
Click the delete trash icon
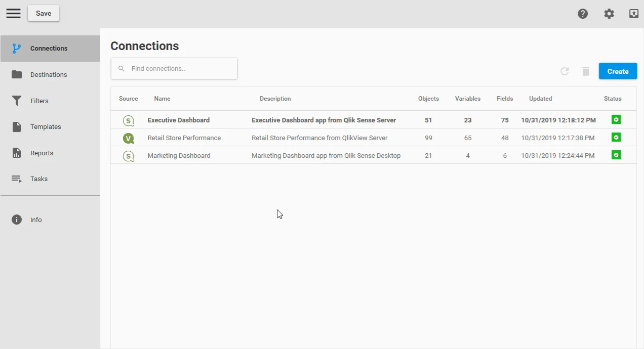point(586,71)
